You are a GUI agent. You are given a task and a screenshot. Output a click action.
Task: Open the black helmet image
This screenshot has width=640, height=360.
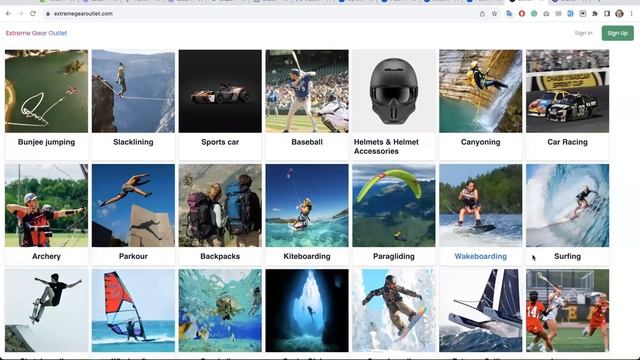(394, 91)
